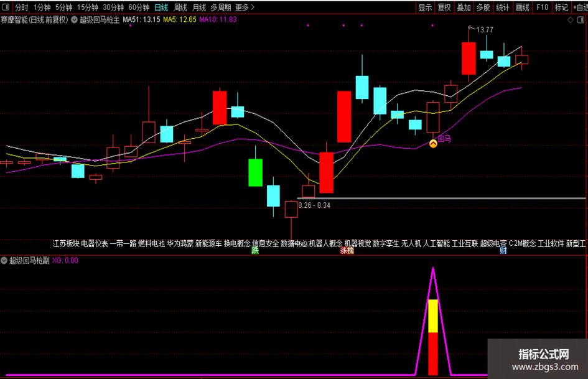Select the 60分钟 period tab

click(139, 7)
